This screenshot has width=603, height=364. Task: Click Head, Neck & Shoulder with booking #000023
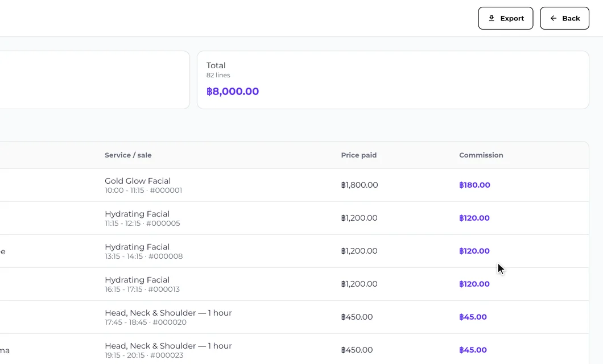168,346
